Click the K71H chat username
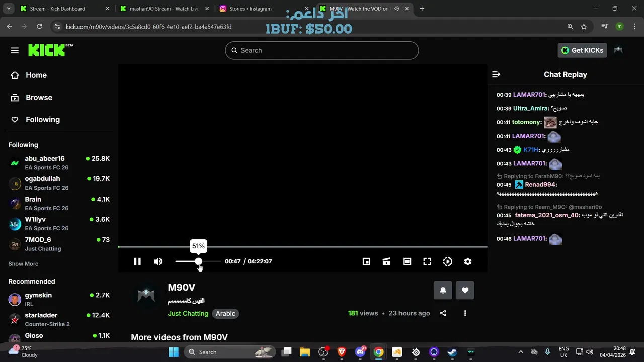Viewport: 644px width, 362px height. [x=531, y=150]
